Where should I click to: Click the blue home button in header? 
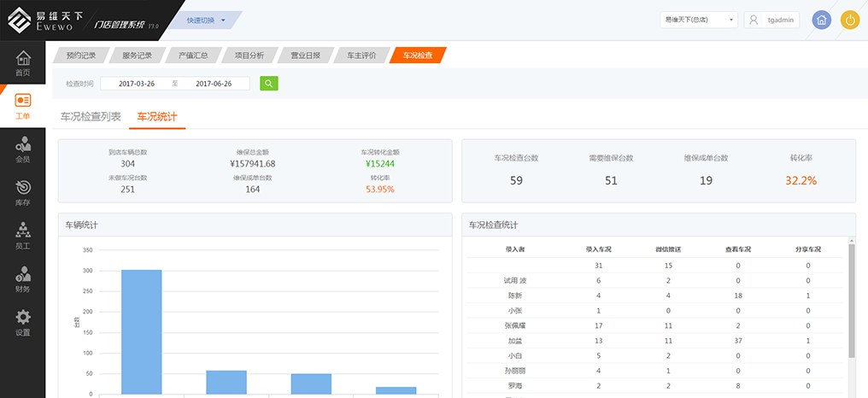(x=821, y=20)
